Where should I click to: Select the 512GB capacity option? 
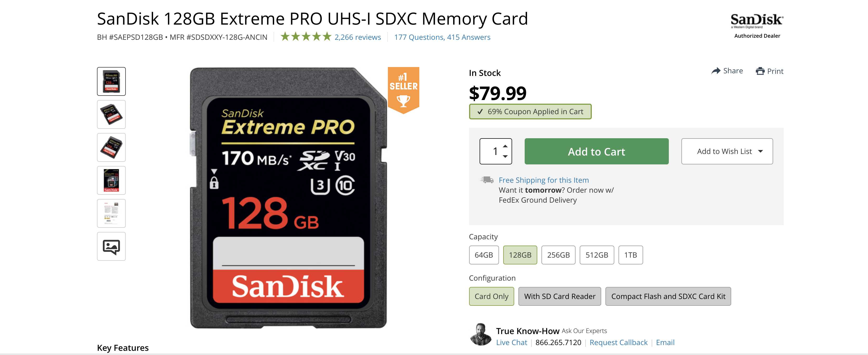(x=596, y=255)
